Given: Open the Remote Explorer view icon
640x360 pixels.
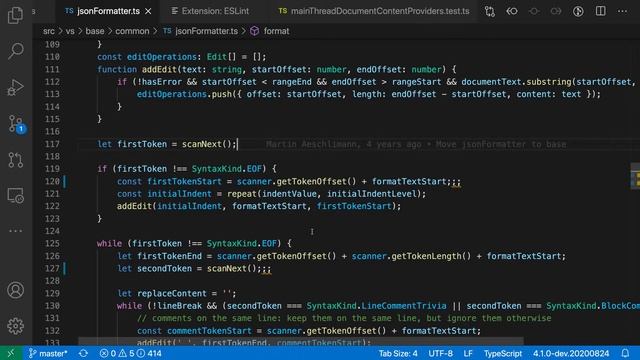Looking at the screenshot, I should click(16, 196).
